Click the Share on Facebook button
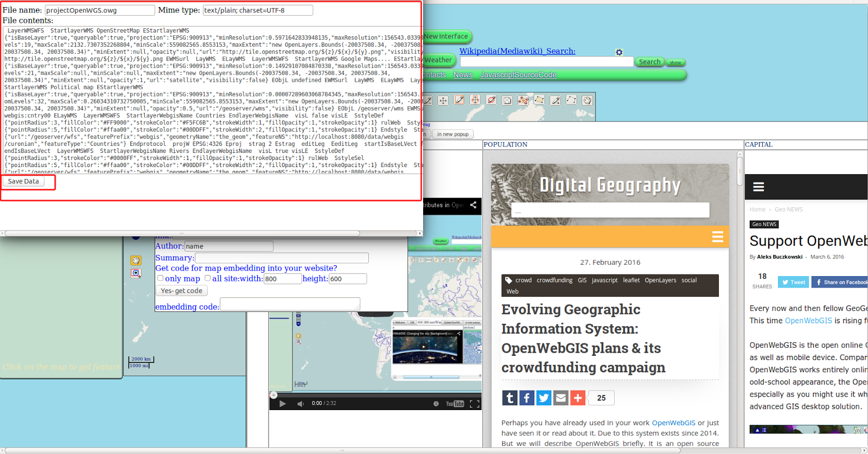 840,282
